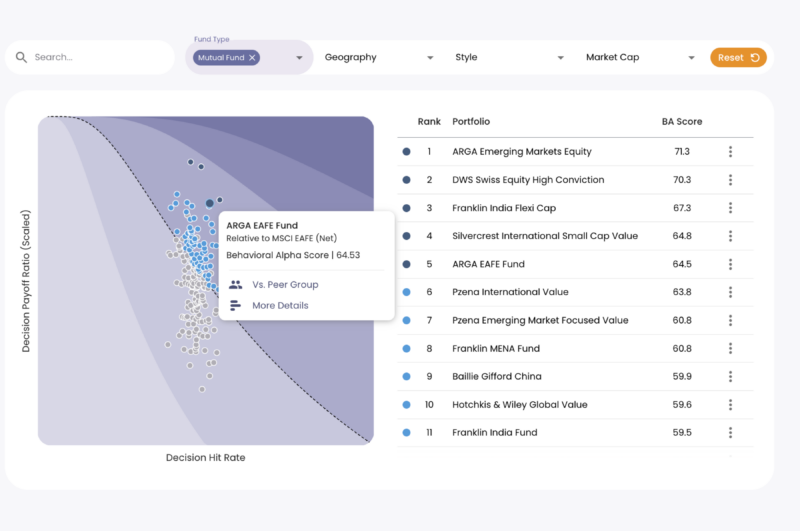Open the Market Cap dropdown
Viewport: 800px width, 531px height.
(x=640, y=58)
